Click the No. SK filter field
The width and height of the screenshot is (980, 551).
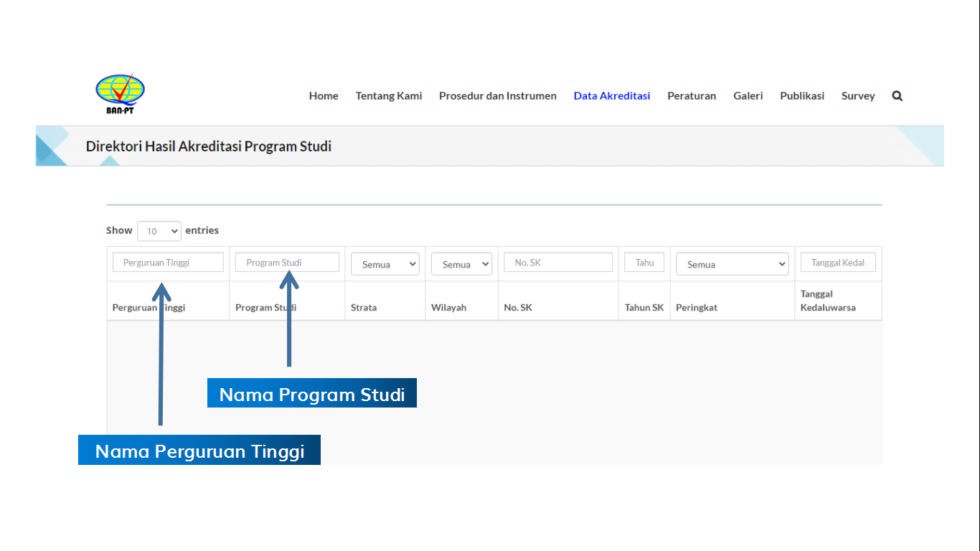(558, 263)
